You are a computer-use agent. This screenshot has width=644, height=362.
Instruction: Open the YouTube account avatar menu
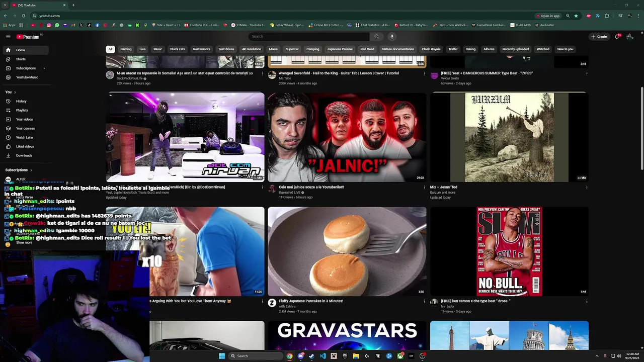click(x=629, y=36)
